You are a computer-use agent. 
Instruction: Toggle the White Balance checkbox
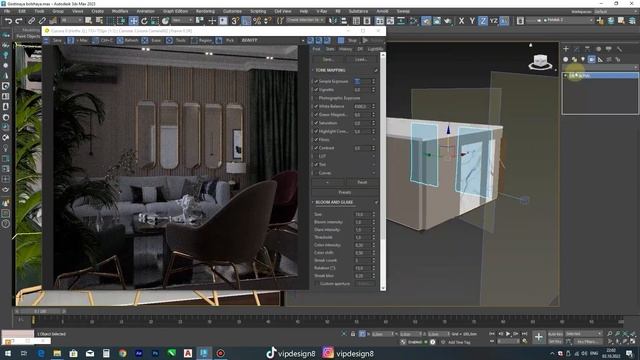click(316, 106)
